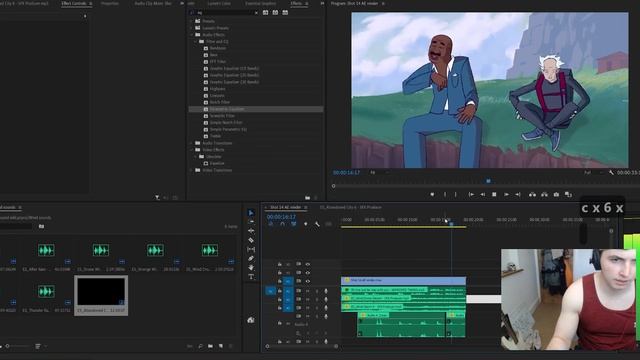The height and width of the screenshot is (360, 640).
Task: Collapse Obsolete folder under Video Effects
Action: [196, 157]
